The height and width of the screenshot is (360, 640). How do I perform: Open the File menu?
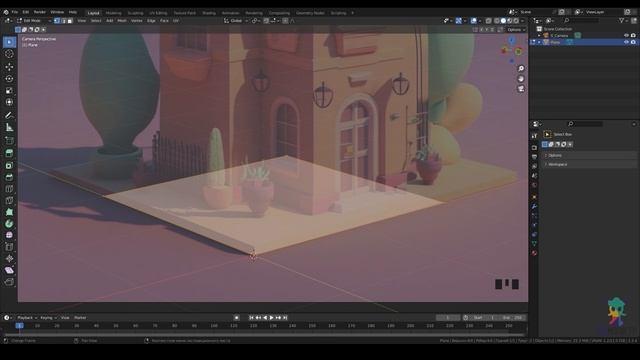15,12
